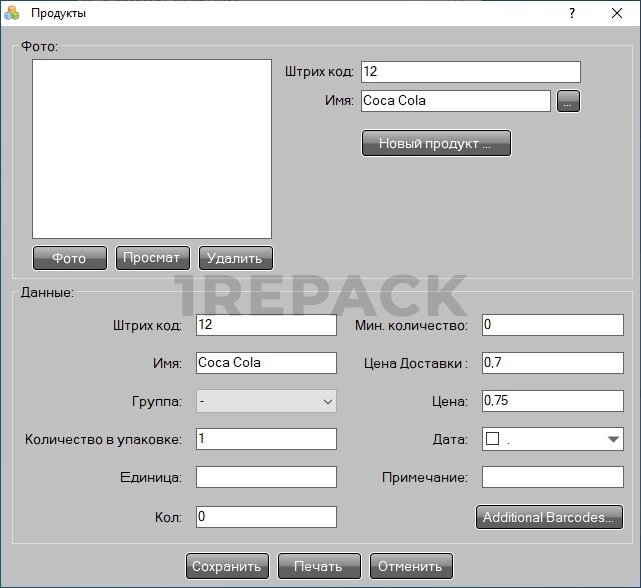Click the empty photo preview area
Image resolution: width=641 pixels, height=588 pixels.
coord(152,148)
